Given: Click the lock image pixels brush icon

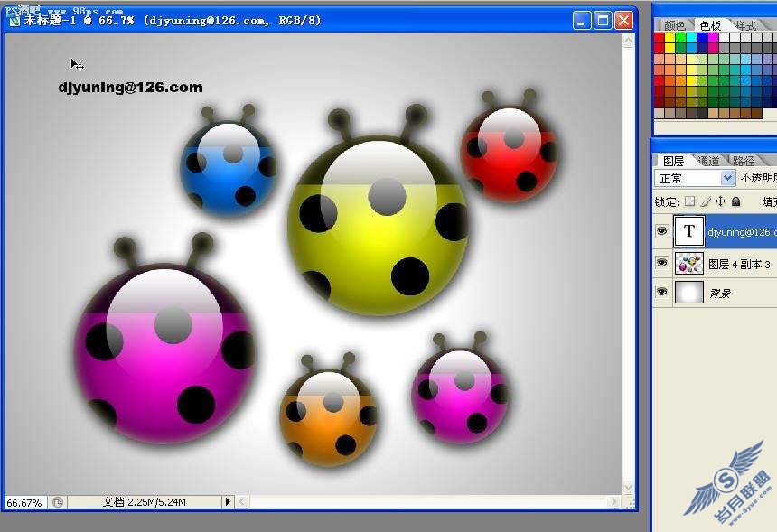Looking at the screenshot, I should tap(706, 201).
